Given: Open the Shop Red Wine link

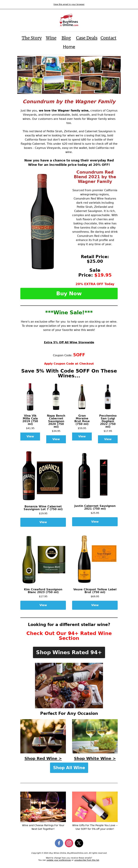Looking at the screenshot, I should 43,758.
